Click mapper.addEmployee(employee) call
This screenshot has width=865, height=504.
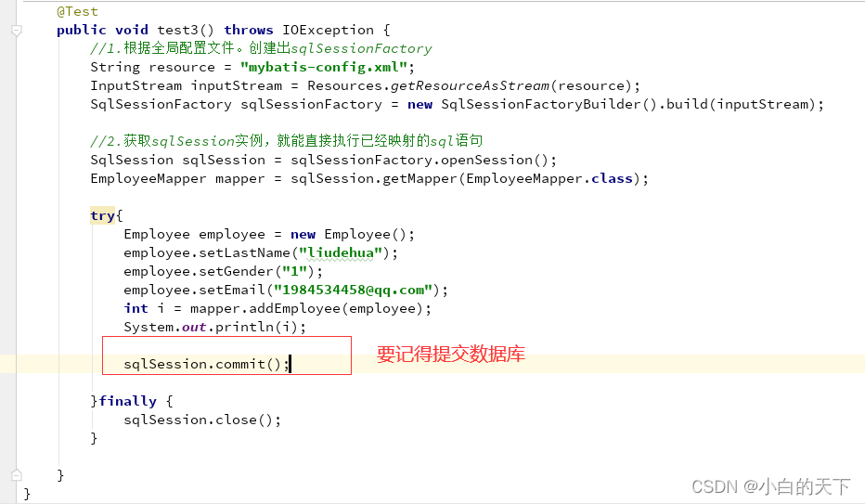[306, 308]
